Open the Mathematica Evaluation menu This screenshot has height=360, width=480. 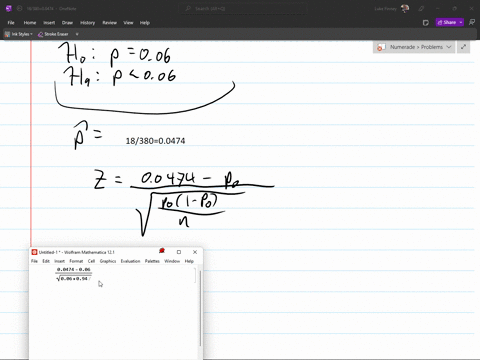point(130,261)
